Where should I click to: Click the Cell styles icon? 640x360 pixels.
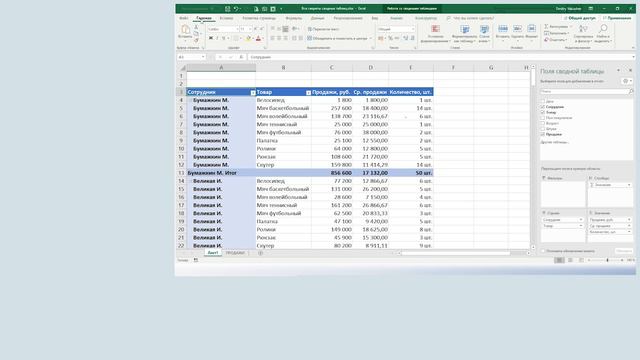click(484, 29)
